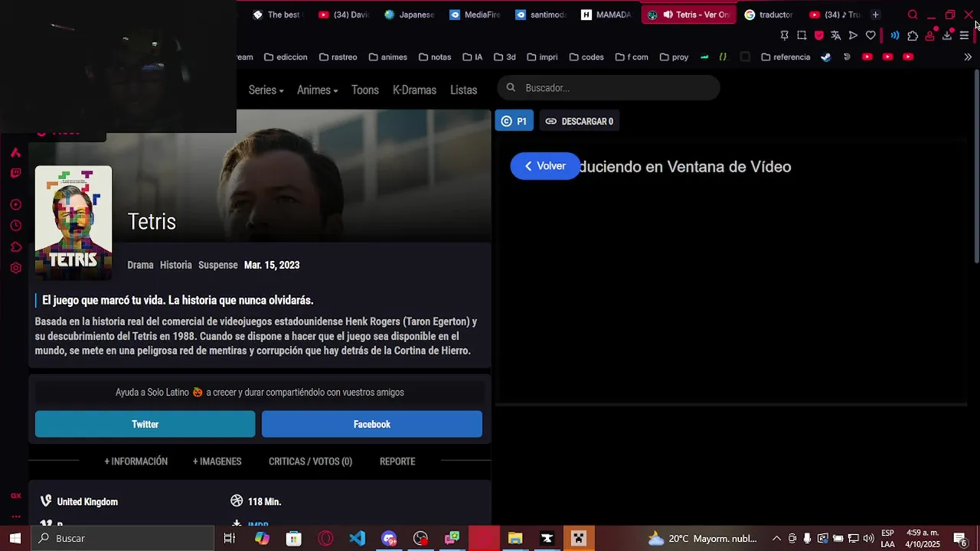Open Settings gear icon in the sidebar
Viewport: 980px width, 551px height.
pyautogui.click(x=15, y=268)
